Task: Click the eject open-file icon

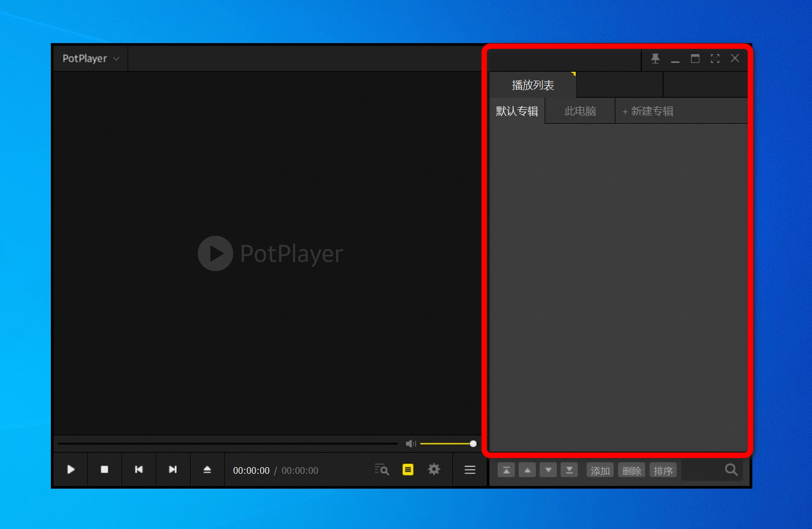Action: click(207, 469)
